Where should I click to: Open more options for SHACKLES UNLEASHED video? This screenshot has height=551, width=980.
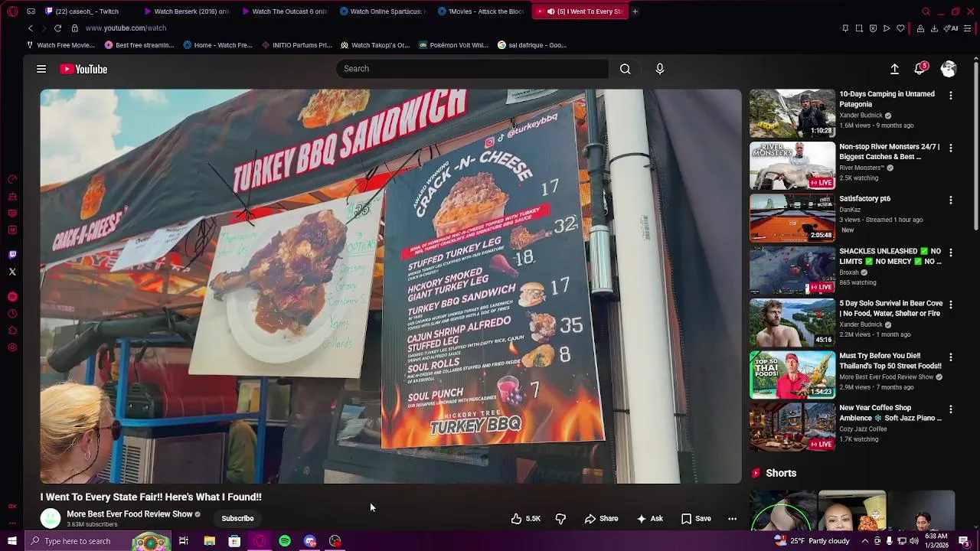[951, 253]
